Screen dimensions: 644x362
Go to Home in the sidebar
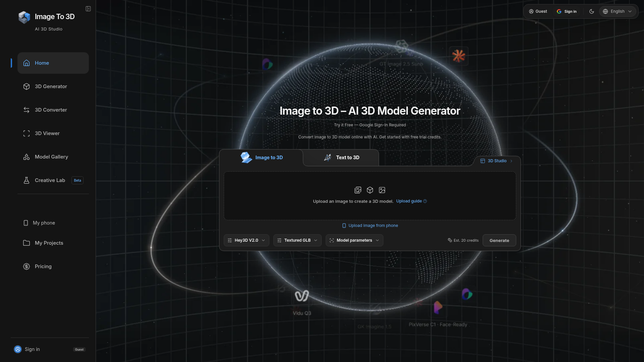pos(53,63)
